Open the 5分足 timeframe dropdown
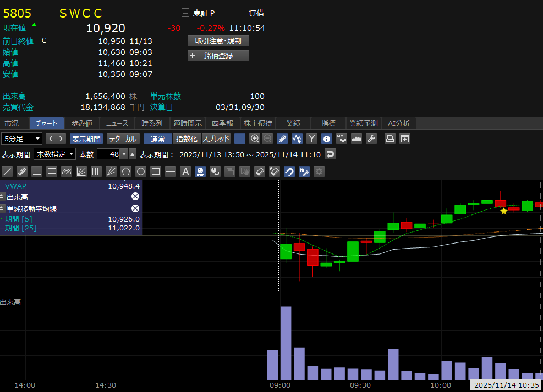 (x=22, y=139)
